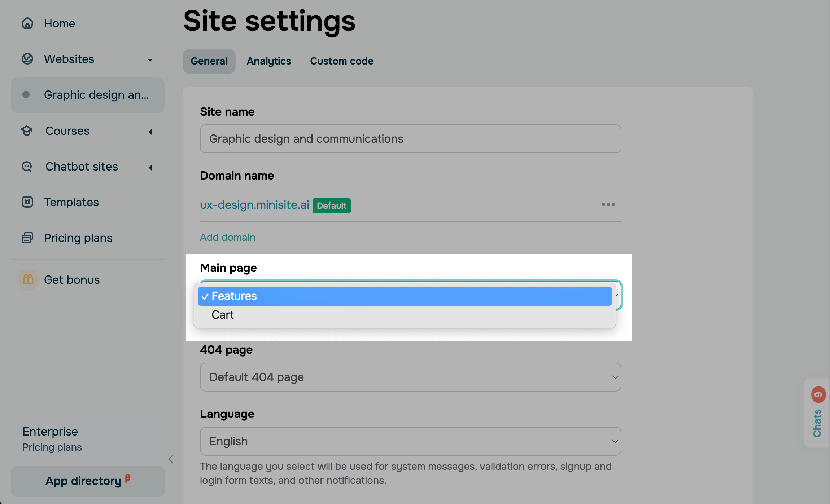Open the three-dots menu for ux-design.minisite.ai domain
The height and width of the screenshot is (504, 830).
[x=608, y=205]
